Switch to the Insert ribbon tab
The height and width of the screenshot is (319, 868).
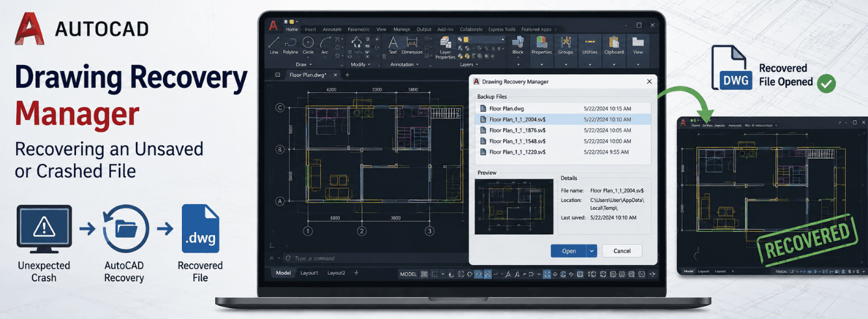[x=311, y=29]
